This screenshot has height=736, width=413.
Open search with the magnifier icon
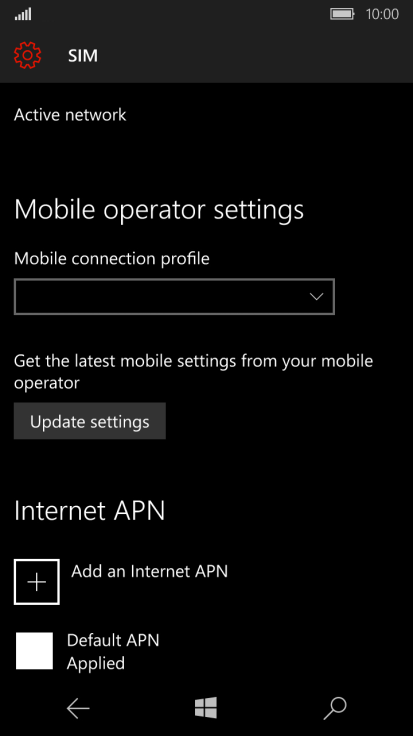coord(335,708)
